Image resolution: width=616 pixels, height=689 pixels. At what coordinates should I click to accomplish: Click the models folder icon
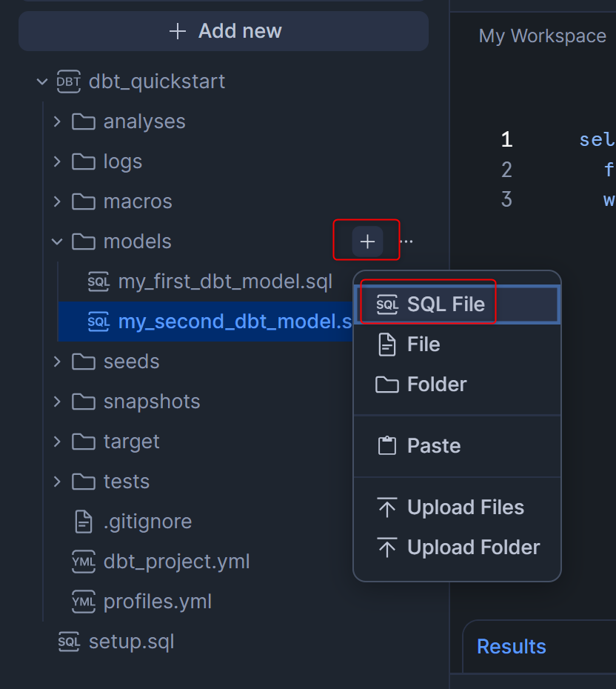coord(84,242)
